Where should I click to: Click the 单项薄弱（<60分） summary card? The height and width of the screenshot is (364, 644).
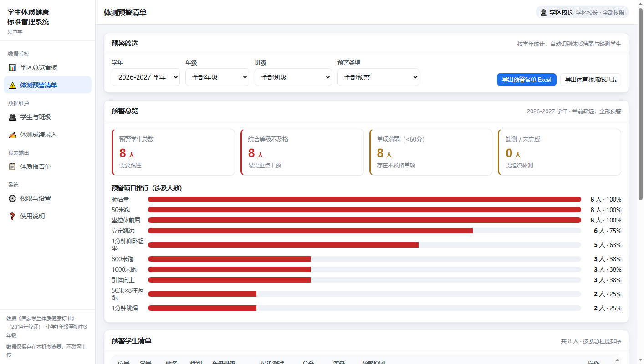point(431,152)
